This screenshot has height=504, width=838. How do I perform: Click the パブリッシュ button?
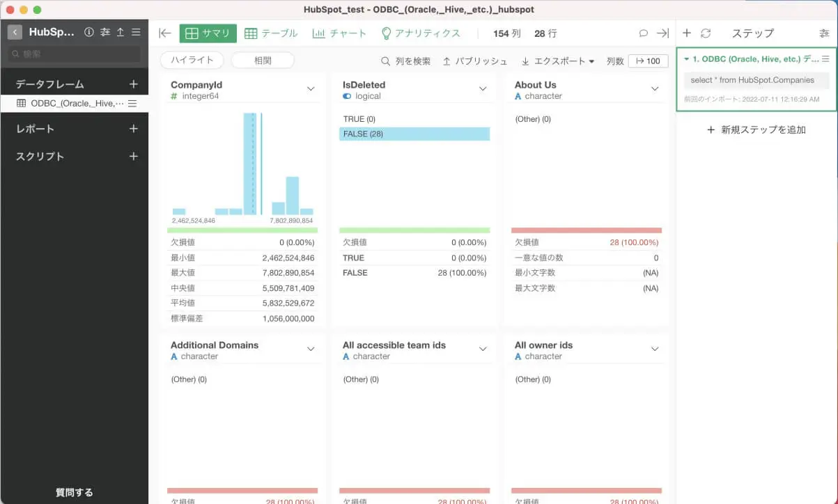pos(475,61)
